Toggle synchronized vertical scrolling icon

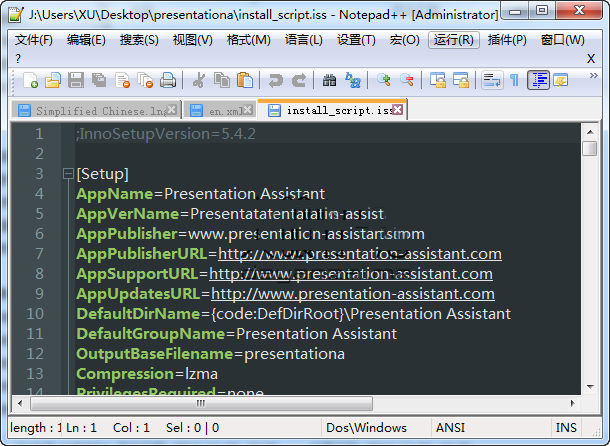[438, 80]
